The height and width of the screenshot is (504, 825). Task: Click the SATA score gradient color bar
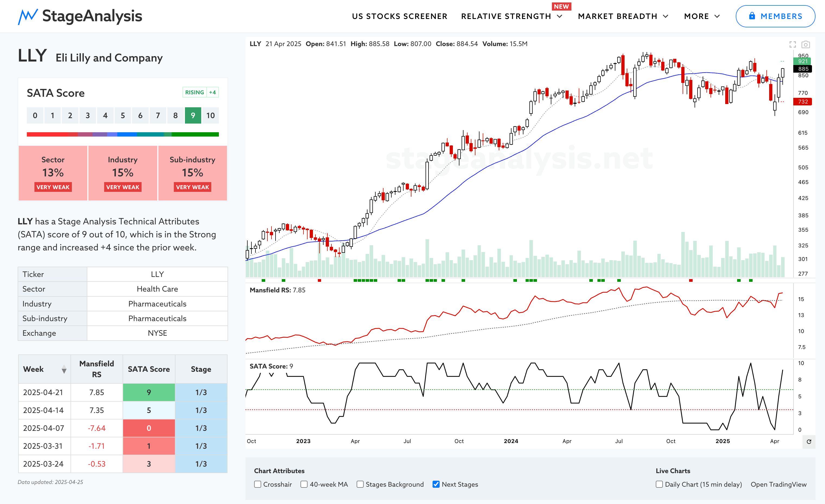point(123,134)
